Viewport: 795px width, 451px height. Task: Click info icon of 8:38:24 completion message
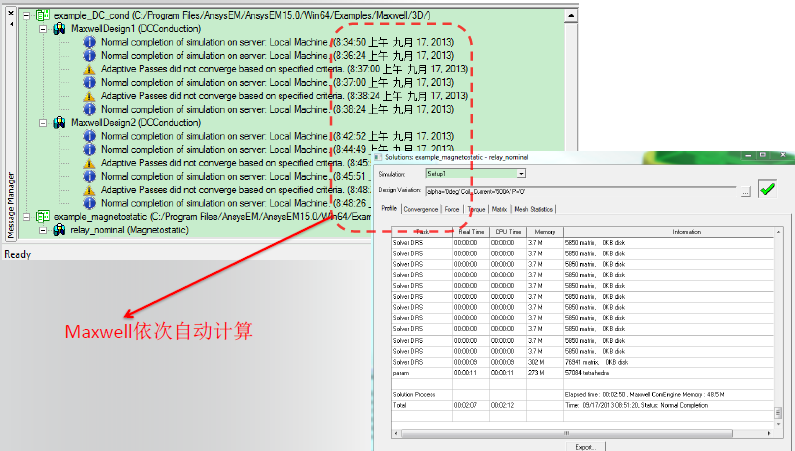(89, 109)
